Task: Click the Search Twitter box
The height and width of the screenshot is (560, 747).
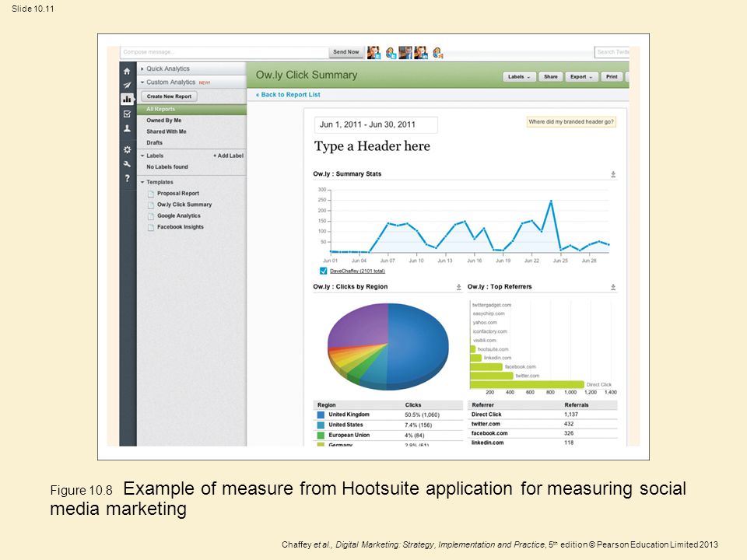Action: tap(612, 52)
